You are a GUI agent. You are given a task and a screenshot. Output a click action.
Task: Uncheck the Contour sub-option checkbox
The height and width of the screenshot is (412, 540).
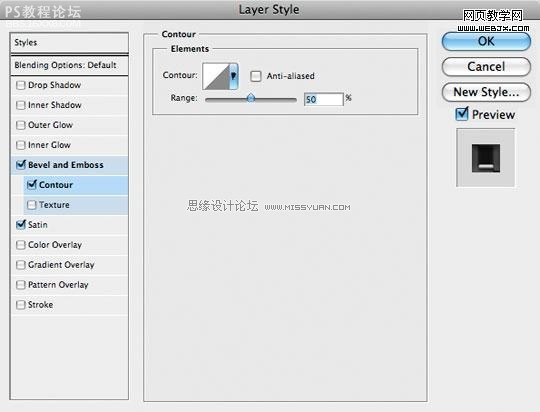coord(32,185)
